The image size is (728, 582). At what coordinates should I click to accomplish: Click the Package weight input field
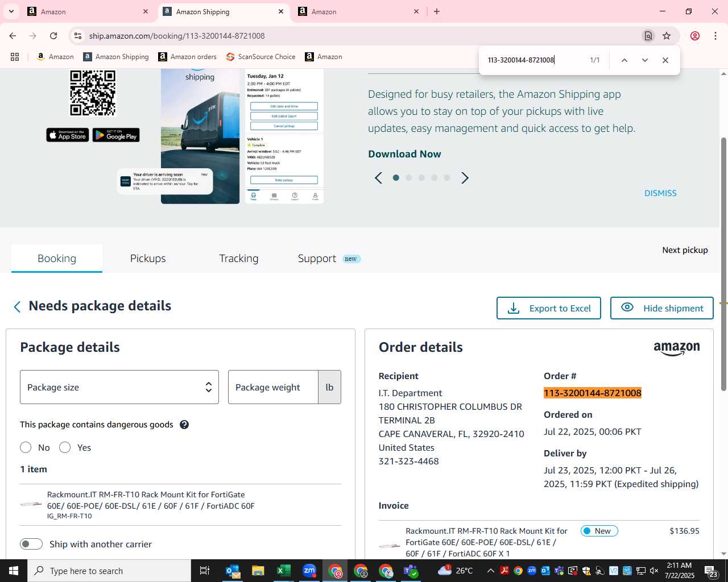[273, 387]
